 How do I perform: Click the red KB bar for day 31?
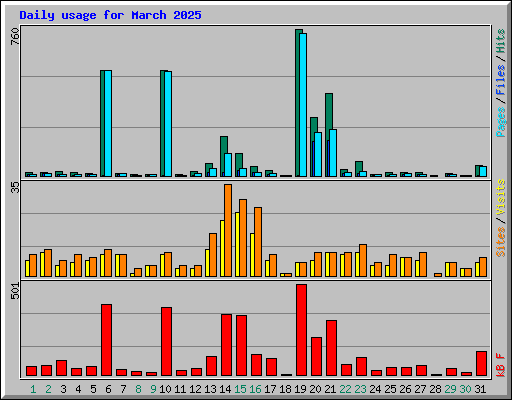click(x=481, y=363)
